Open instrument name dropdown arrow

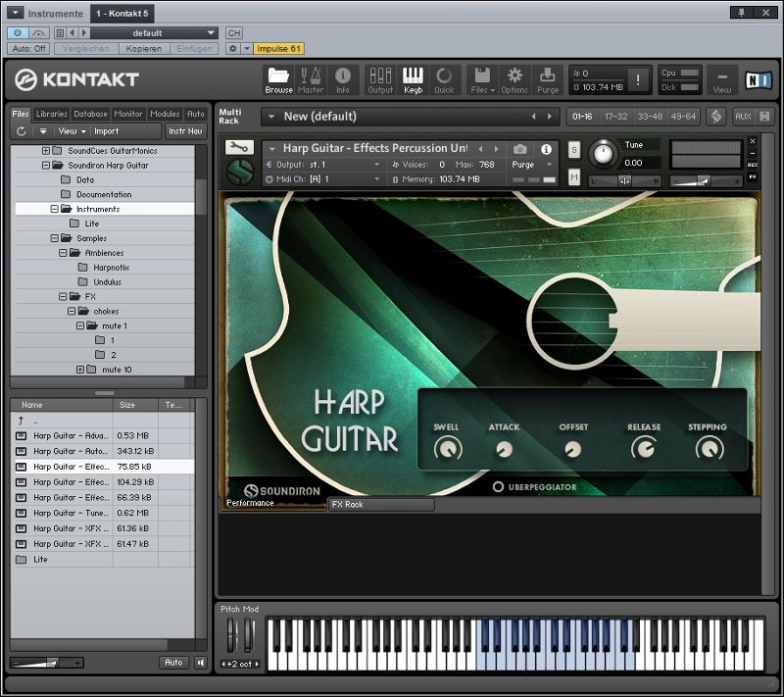point(272,148)
